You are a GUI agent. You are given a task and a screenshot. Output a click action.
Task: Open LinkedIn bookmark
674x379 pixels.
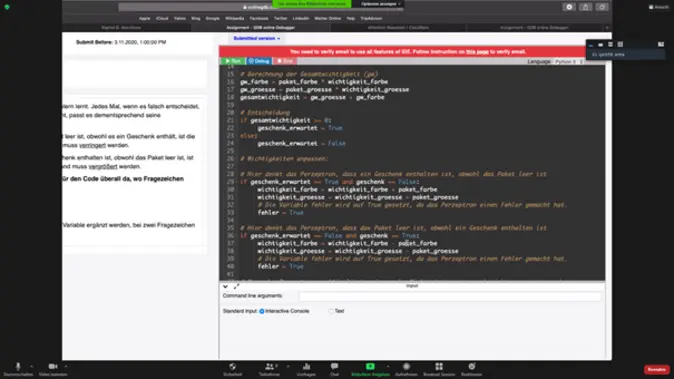tap(301, 18)
